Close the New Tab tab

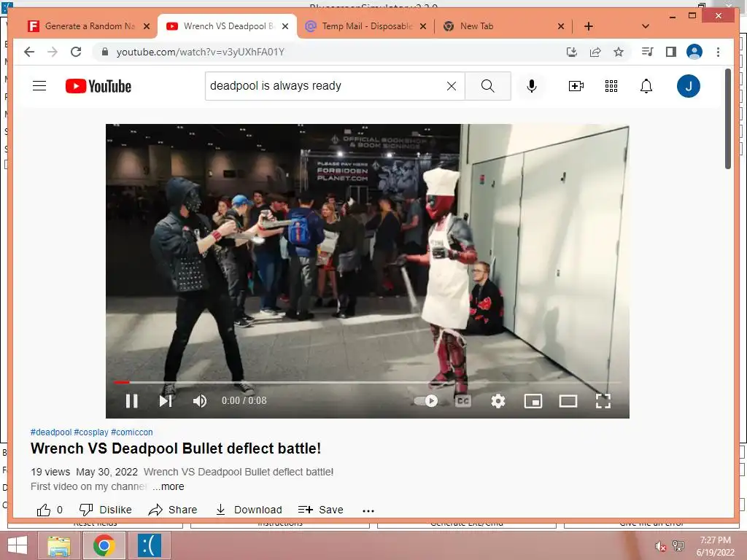tap(561, 26)
